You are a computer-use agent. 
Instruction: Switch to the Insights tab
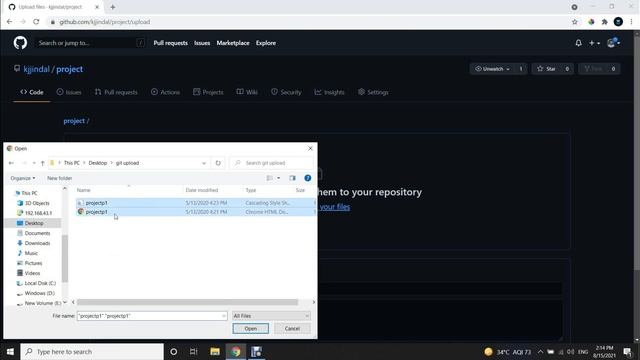click(x=329, y=92)
